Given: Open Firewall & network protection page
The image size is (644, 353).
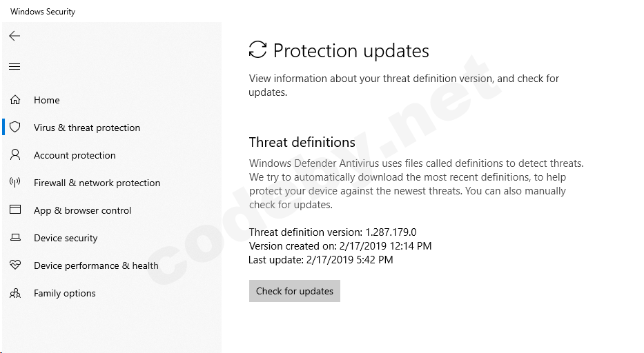Looking at the screenshot, I should tap(97, 183).
